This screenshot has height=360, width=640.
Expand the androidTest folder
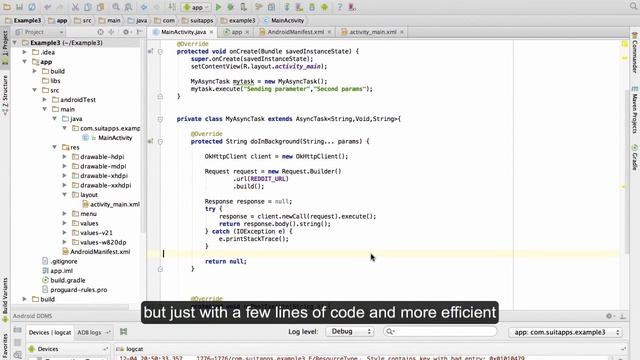[44, 100]
